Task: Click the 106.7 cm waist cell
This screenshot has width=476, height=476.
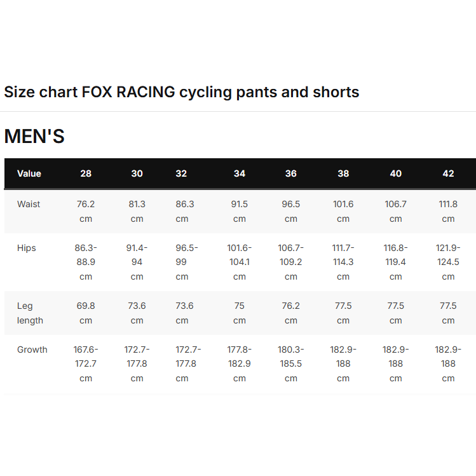Action: [396, 211]
